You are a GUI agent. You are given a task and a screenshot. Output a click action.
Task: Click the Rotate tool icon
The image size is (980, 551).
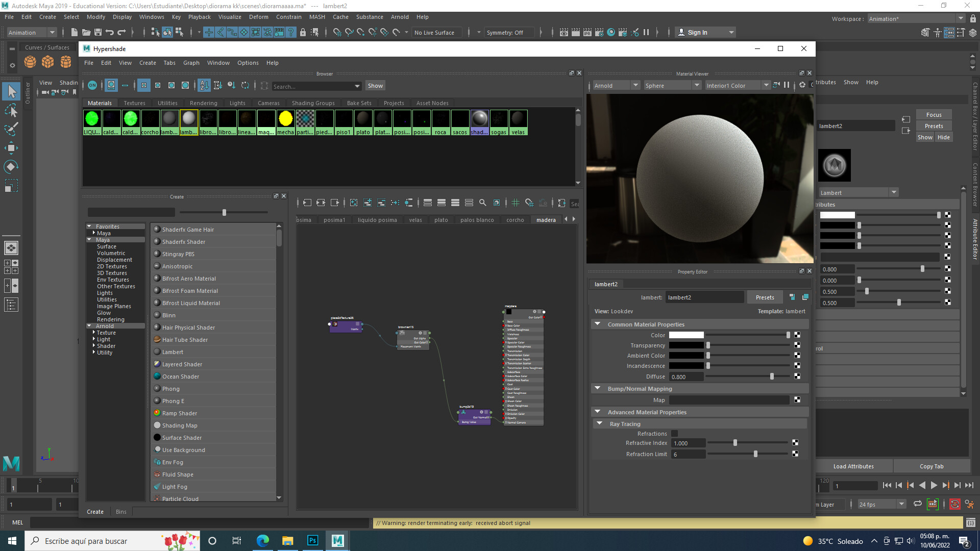tap(11, 167)
